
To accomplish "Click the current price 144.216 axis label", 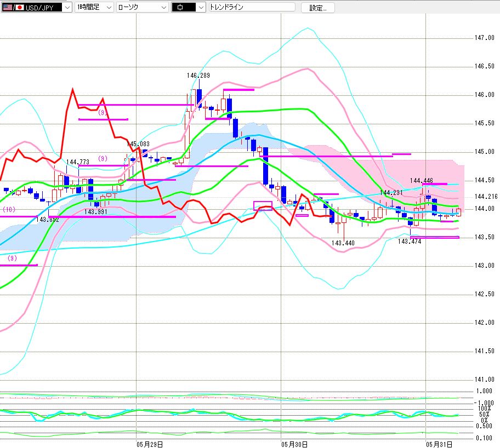I will point(486,197).
